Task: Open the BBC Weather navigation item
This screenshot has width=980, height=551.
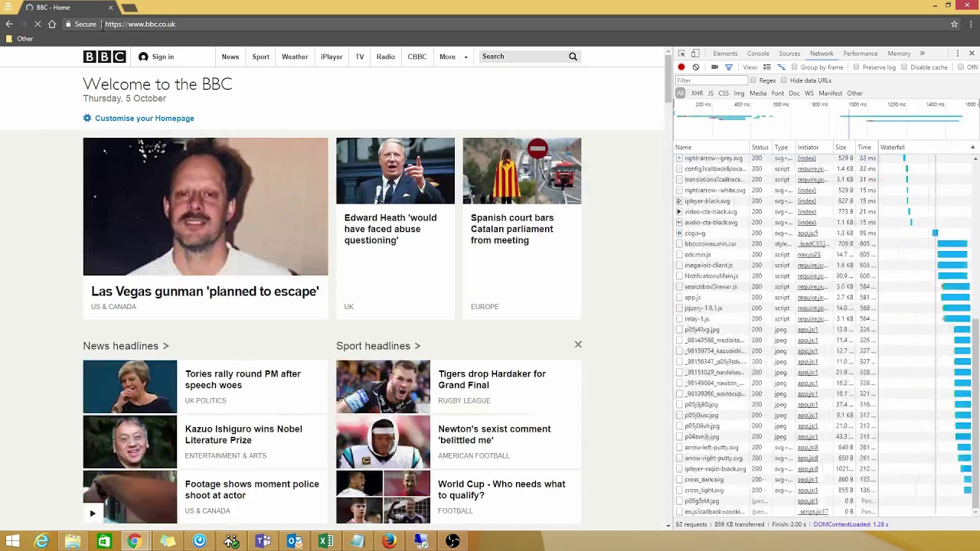Action: tap(295, 57)
